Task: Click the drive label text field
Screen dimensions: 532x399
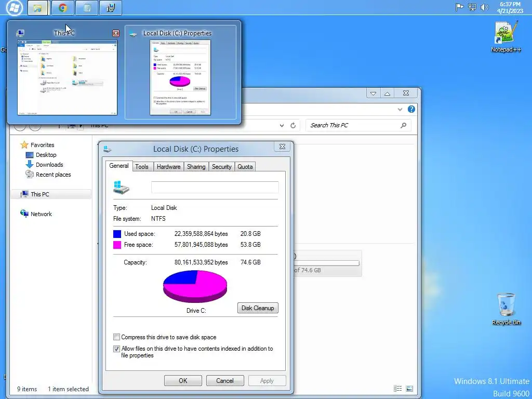Action: click(215, 187)
